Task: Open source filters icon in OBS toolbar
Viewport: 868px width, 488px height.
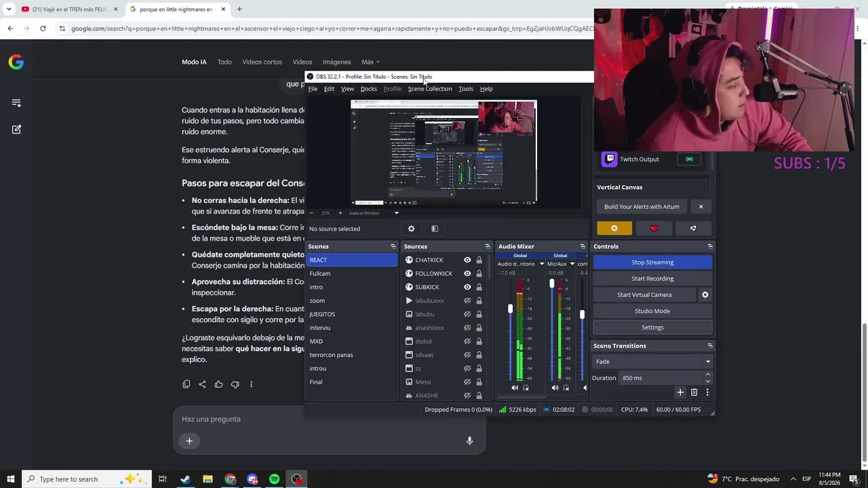Action: point(435,229)
